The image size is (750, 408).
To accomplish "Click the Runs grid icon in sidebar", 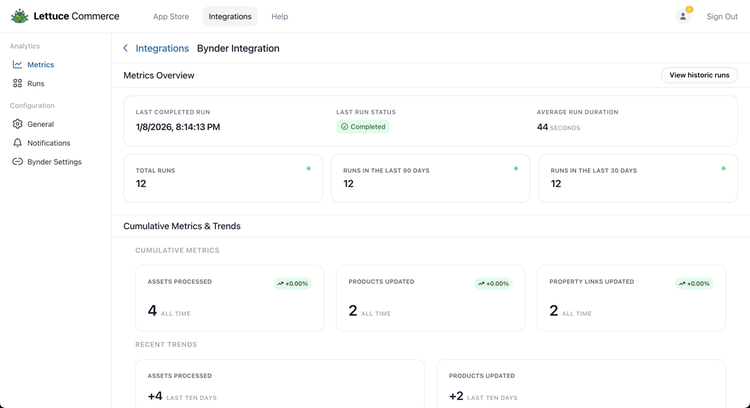I will pyautogui.click(x=18, y=84).
